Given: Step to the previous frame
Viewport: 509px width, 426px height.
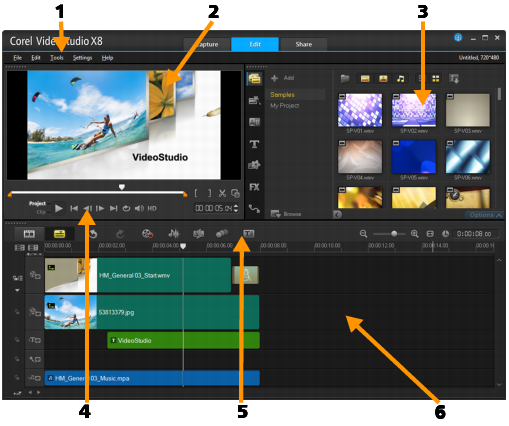Looking at the screenshot, I should pos(88,209).
